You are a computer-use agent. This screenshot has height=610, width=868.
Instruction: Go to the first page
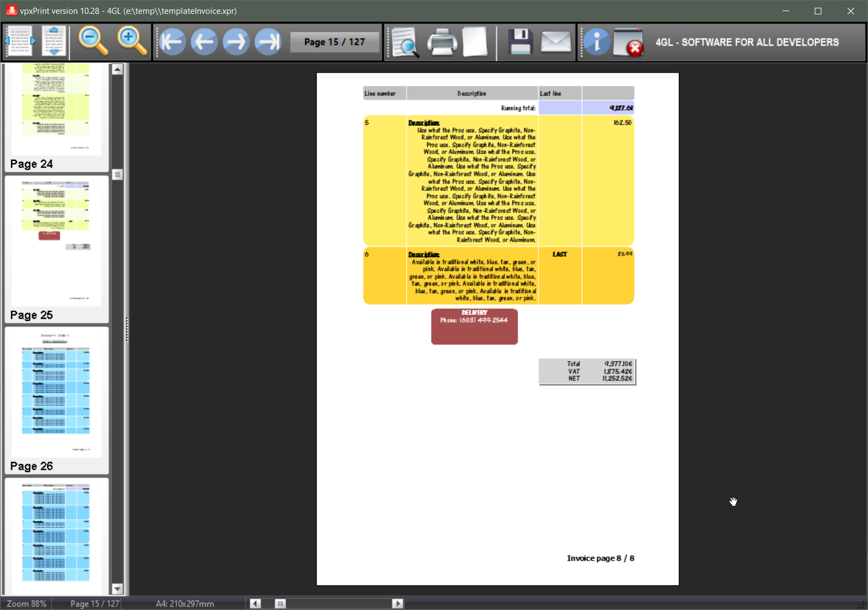point(172,42)
